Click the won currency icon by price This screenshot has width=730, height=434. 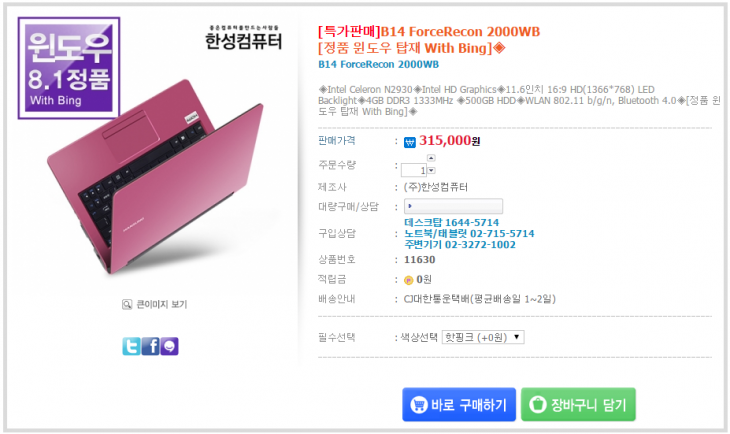point(410,142)
